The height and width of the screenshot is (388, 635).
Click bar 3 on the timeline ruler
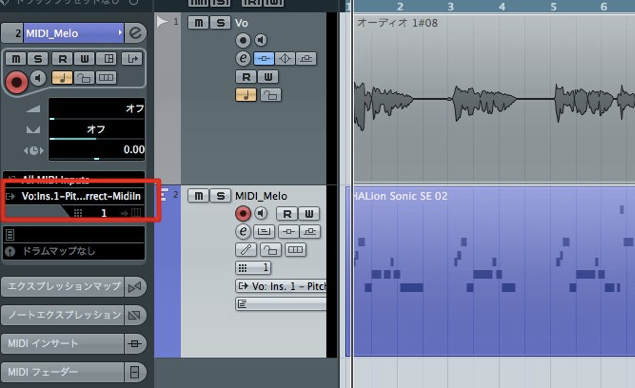450,6
